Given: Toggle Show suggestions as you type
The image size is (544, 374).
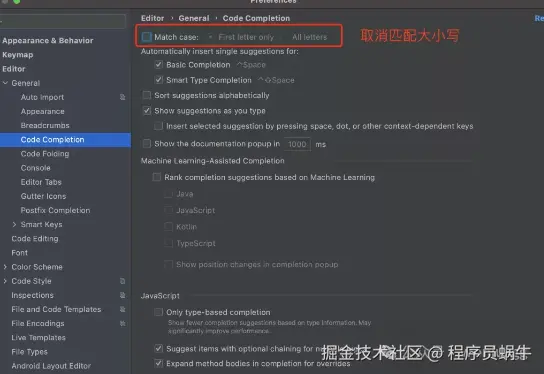Looking at the screenshot, I should click(147, 111).
